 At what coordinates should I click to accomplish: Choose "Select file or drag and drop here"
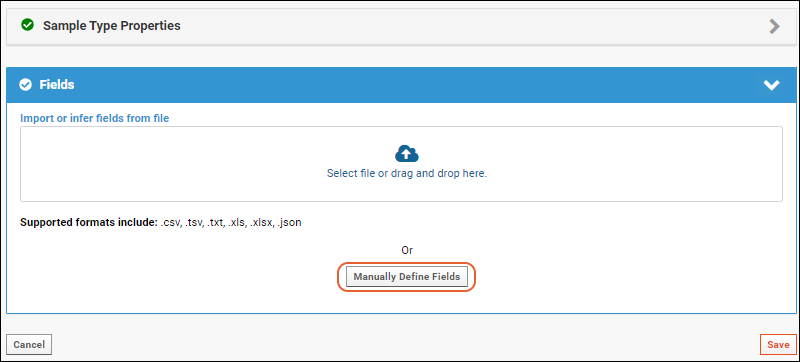coord(407,173)
